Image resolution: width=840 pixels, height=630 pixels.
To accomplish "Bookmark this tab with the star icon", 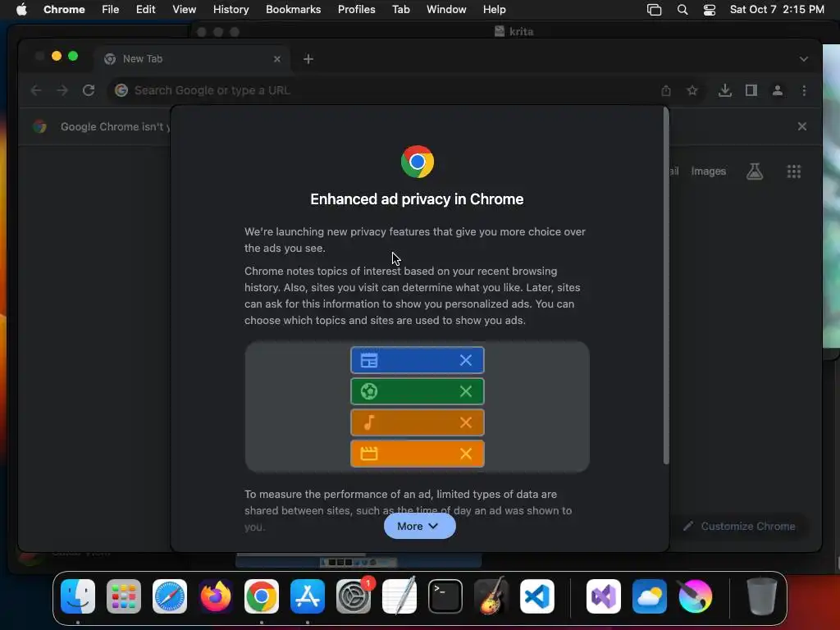I will pos(692,90).
